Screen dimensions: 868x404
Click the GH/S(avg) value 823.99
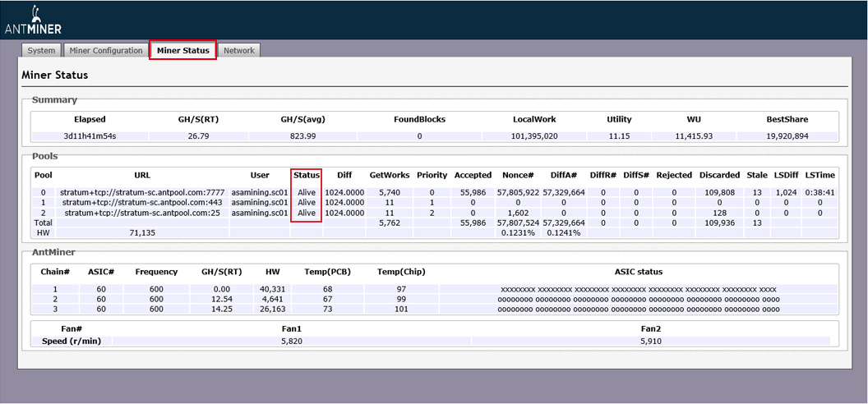302,136
